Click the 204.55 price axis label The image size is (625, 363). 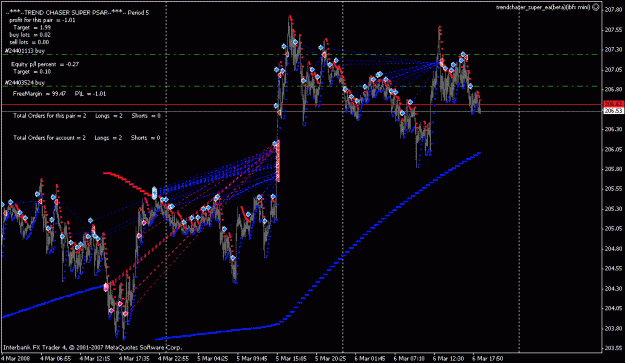point(614,269)
